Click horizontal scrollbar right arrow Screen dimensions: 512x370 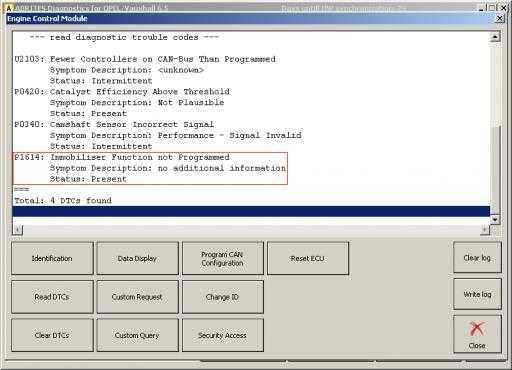[x=485, y=229]
